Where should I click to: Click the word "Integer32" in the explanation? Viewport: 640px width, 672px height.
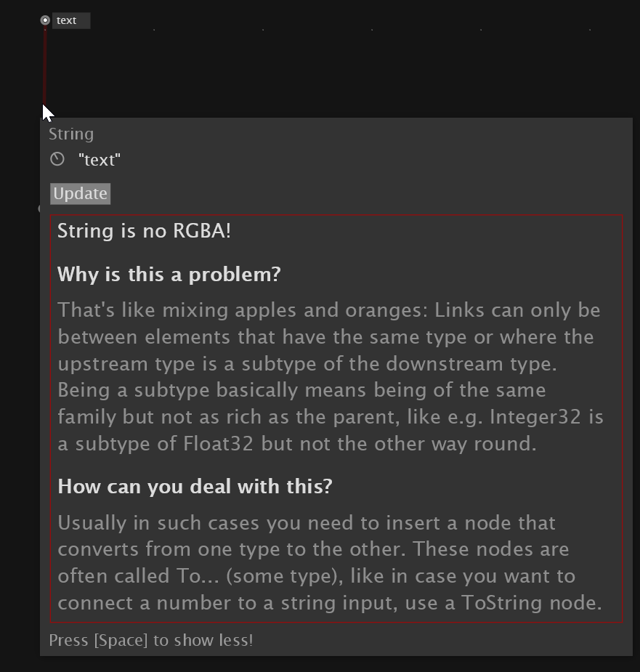(x=535, y=417)
